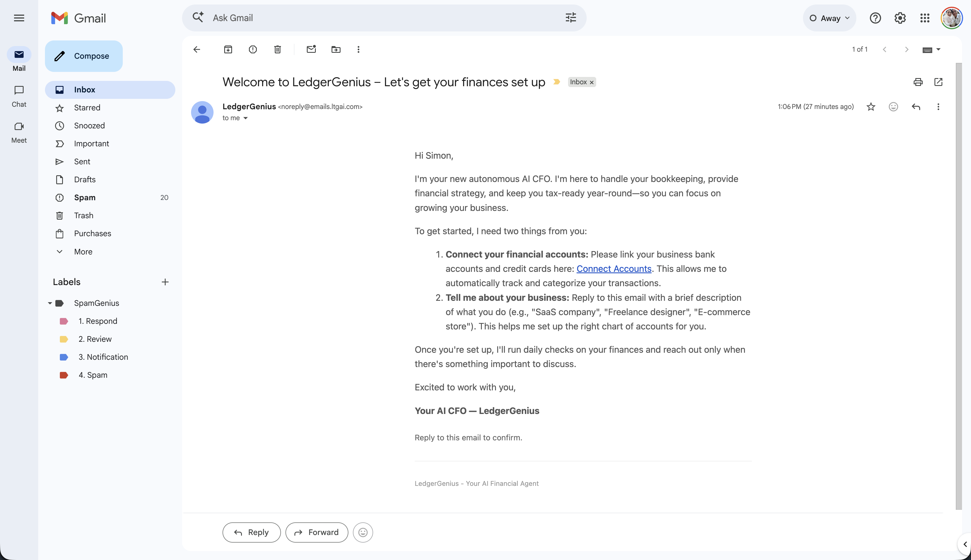Add an emoji reaction beside the timestamp
Viewport: 971px width, 560px height.
893,106
